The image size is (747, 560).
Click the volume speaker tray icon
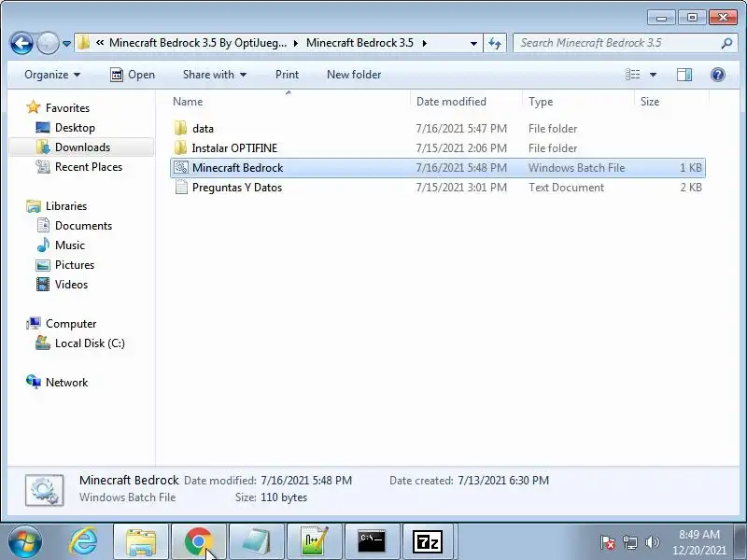coord(652,542)
